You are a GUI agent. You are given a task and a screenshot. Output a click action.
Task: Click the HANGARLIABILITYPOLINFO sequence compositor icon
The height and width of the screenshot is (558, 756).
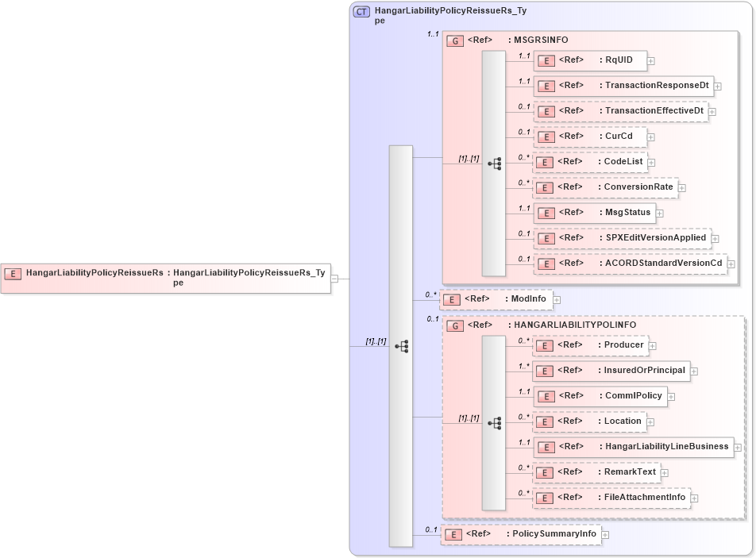point(496,421)
